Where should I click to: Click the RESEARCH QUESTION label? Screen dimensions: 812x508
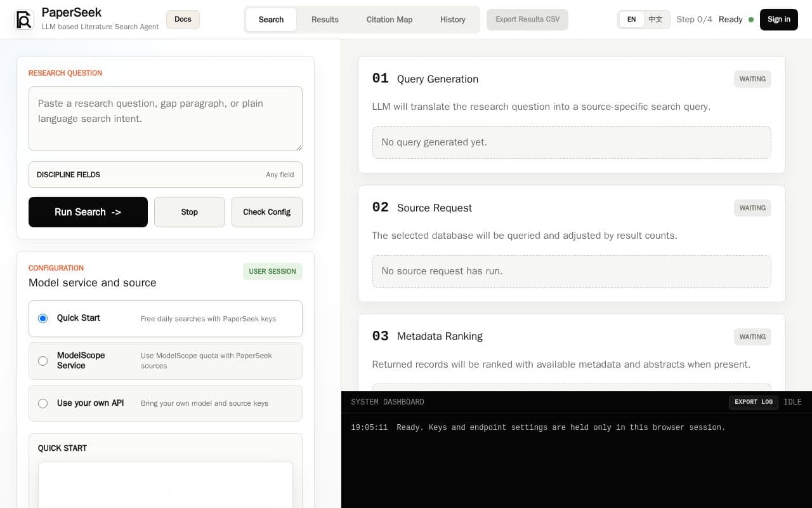(x=65, y=73)
